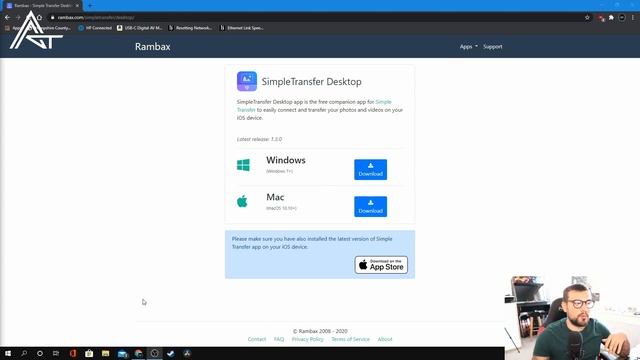The image size is (640, 360).
Task: Open the Download on the App Store badge
Action: pos(381,265)
